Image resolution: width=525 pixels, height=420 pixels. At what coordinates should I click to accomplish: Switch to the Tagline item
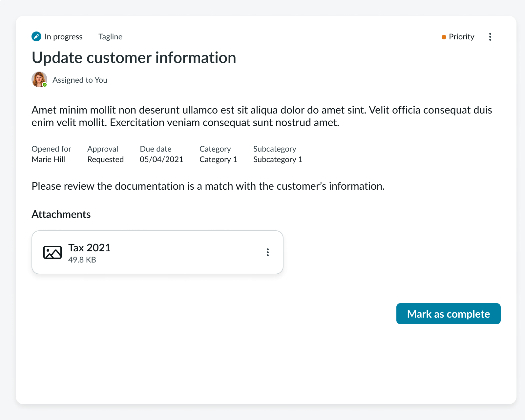[110, 37]
